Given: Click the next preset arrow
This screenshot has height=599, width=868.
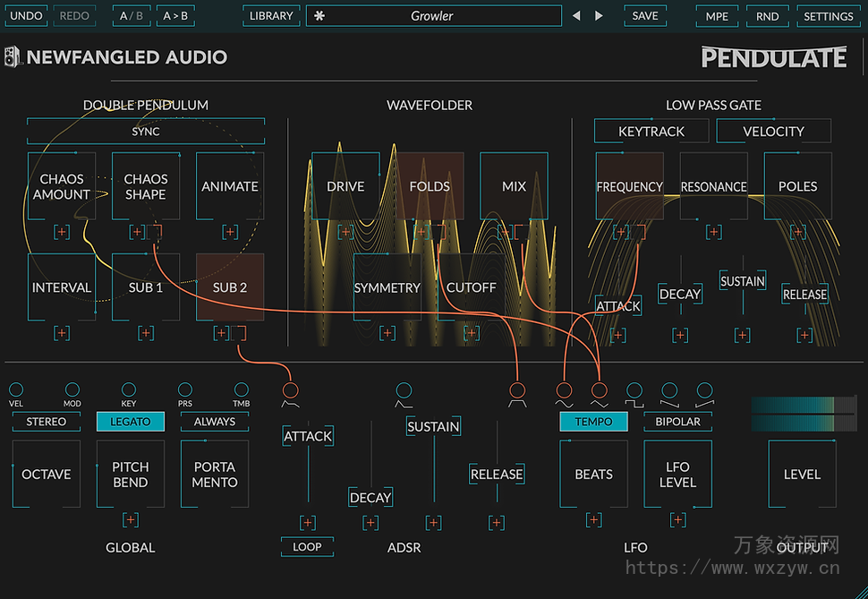Looking at the screenshot, I should [598, 15].
